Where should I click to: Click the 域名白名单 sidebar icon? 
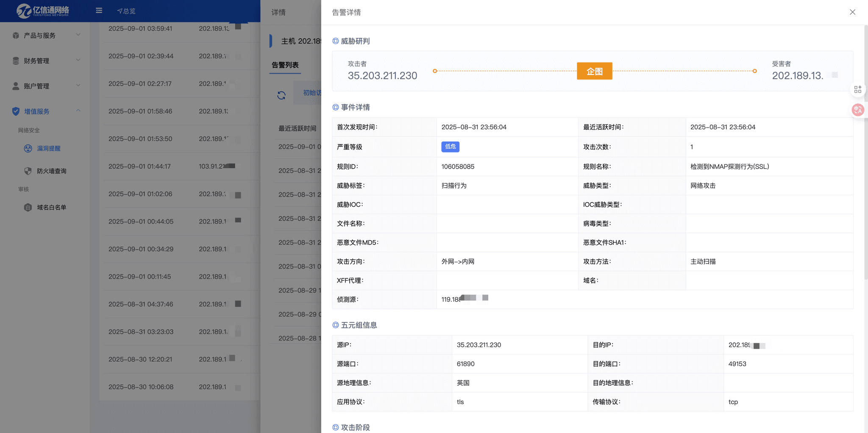(28, 208)
